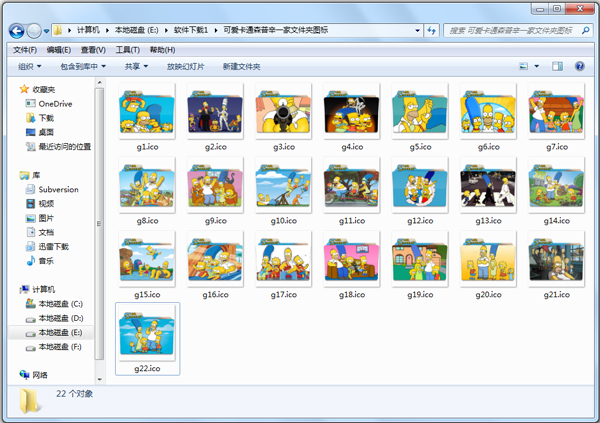The image size is (600, 423).
Task: Open OneDrive in the sidebar
Action: (57, 103)
